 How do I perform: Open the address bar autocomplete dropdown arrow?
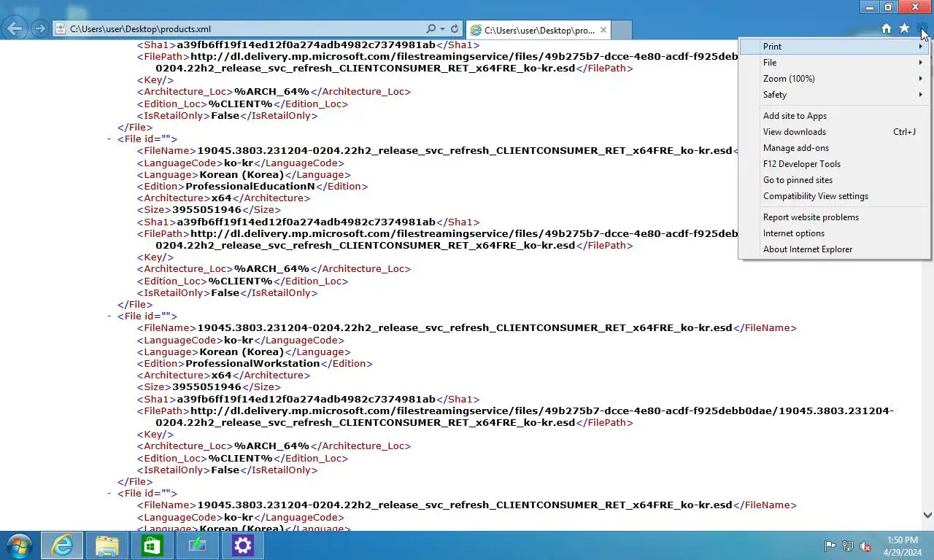(x=443, y=29)
